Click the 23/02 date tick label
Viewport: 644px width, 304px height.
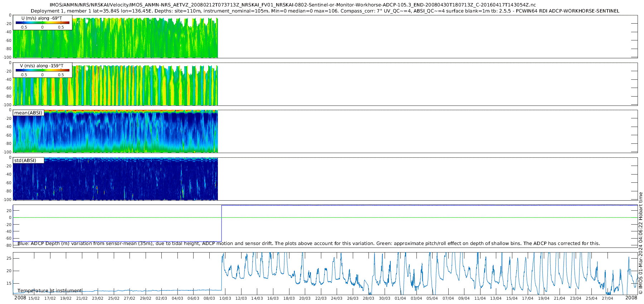coord(98,298)
